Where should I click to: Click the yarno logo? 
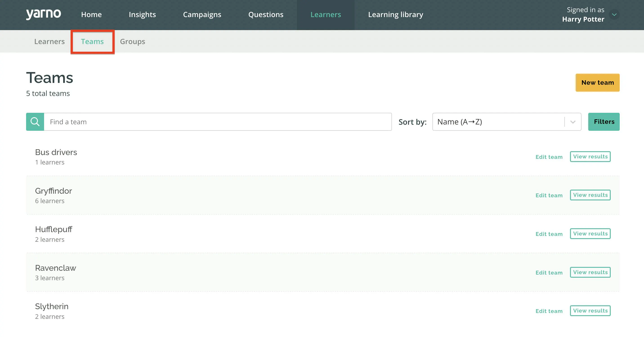coord(43,14)
